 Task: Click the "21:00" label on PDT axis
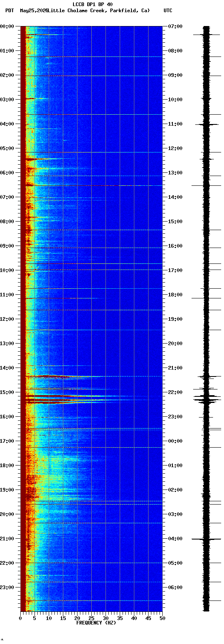click(x=7, y=539)
